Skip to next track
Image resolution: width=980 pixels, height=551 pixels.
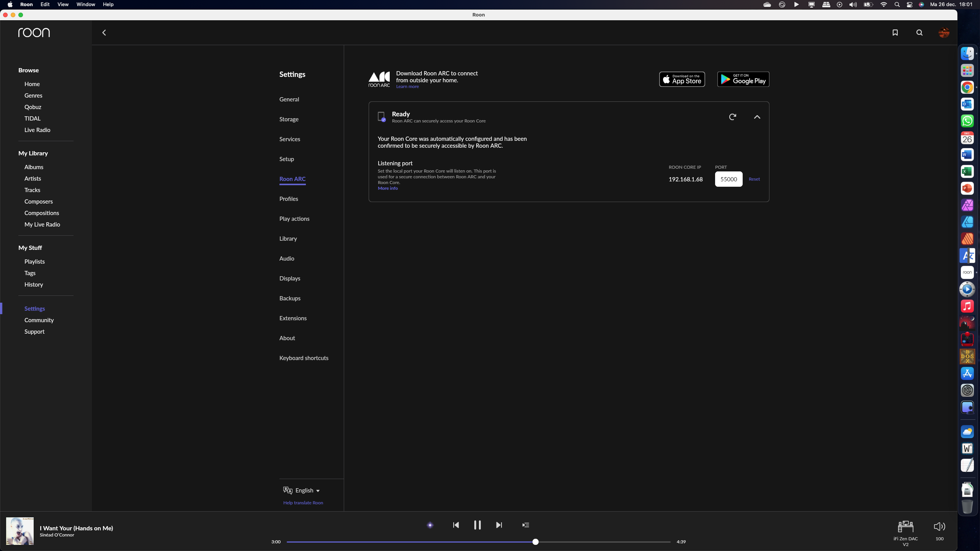(x=499, y=525)
